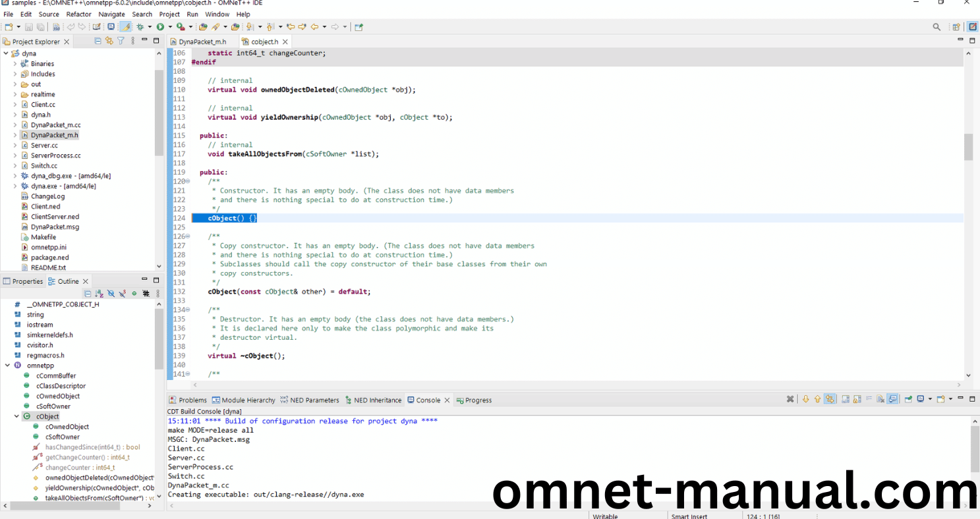
Task: Click the Run button in the toolbar
Action: click(160, 27)
